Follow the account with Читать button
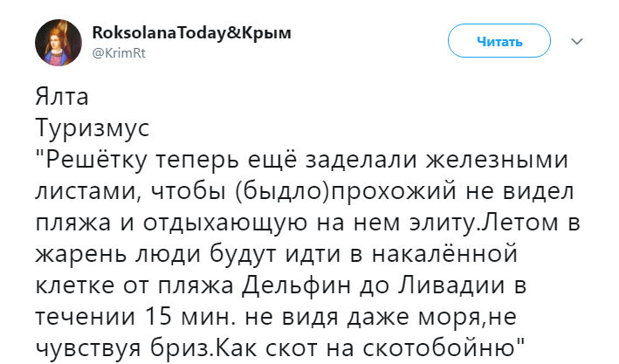 (x=499, y=41)
